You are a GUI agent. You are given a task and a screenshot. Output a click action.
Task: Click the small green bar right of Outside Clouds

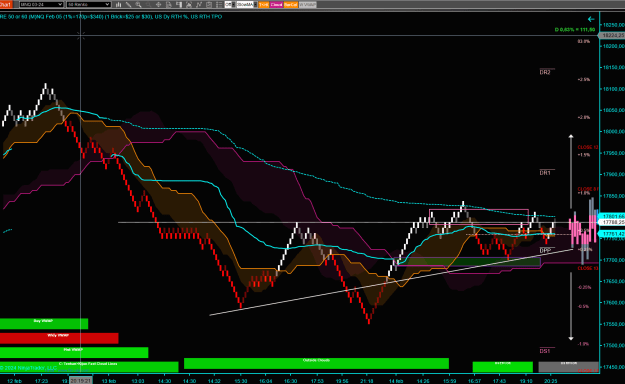tap(503, 367)
